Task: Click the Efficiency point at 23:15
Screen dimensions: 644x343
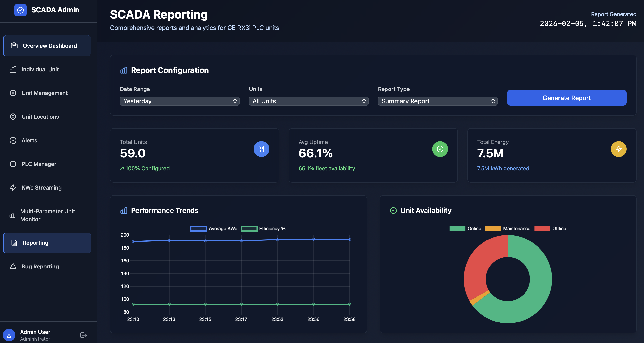Action: click(205, 304)
